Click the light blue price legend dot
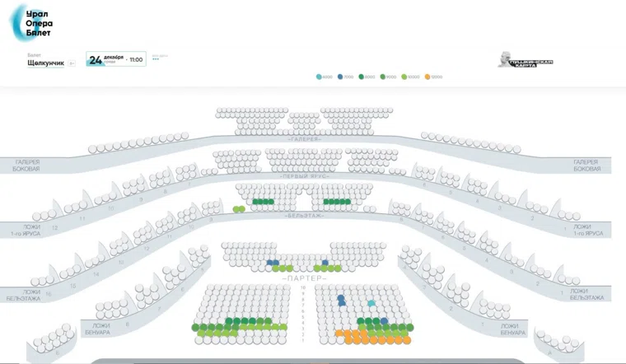Image resolution: width=626 pixels, height=364 pixels. click(319, 77)
